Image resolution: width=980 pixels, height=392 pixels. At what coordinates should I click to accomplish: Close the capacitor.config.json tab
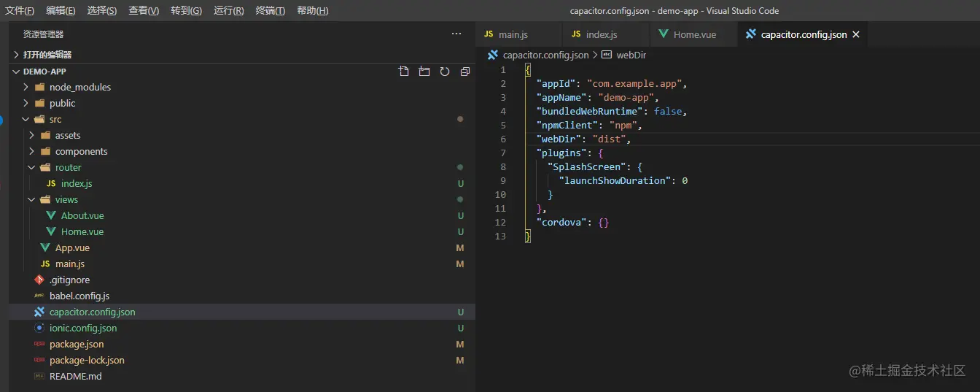[856, 34]
